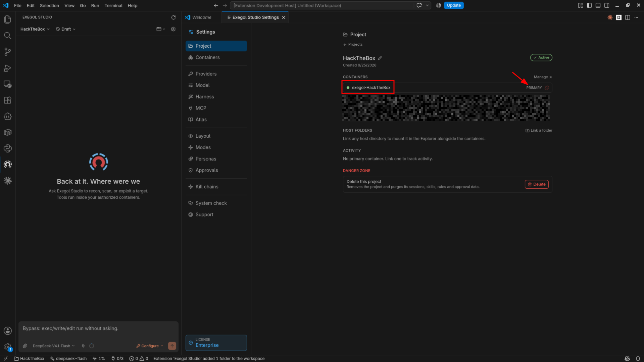Click the red Delete project button

point(536,184)
